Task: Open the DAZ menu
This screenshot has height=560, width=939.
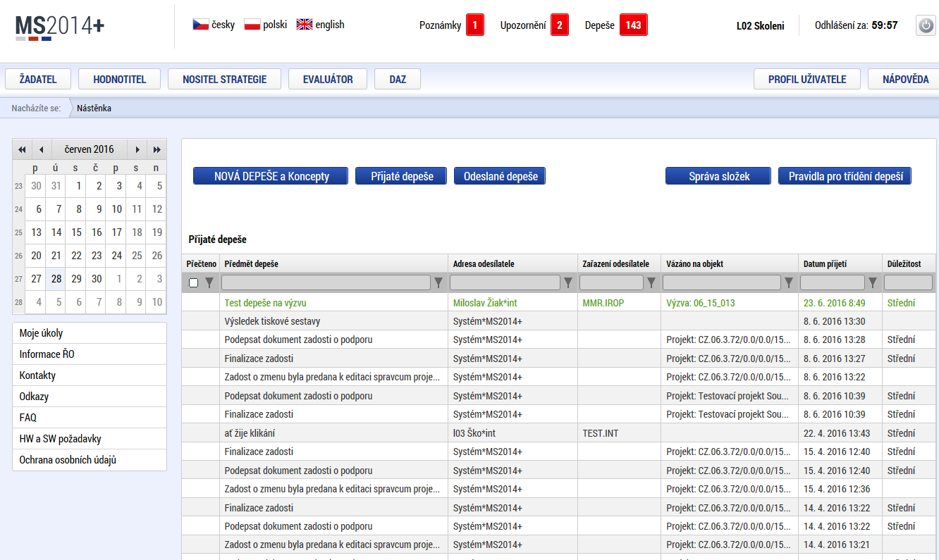Action: point(398,79)
